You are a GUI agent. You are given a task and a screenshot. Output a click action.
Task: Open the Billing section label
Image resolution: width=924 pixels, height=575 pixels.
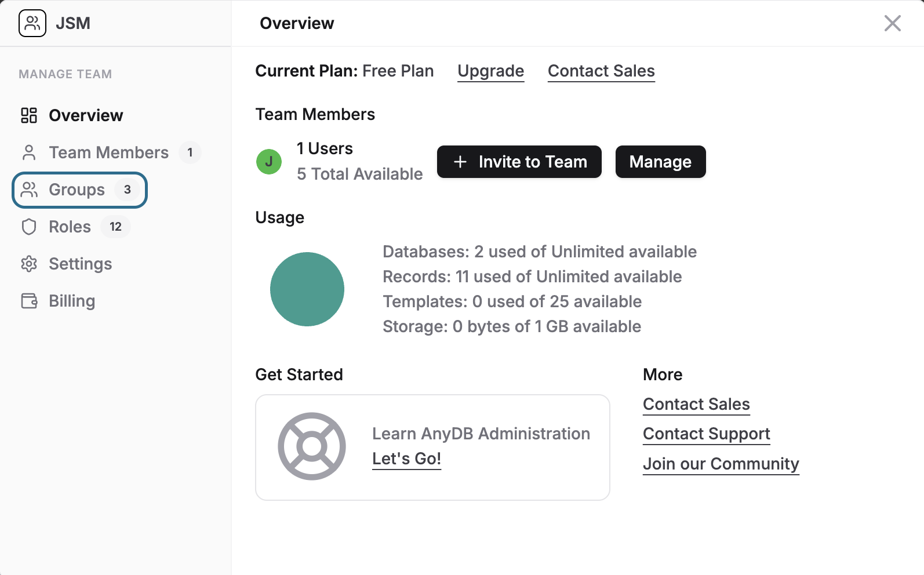pyautogui.click(x=72, y=301)
